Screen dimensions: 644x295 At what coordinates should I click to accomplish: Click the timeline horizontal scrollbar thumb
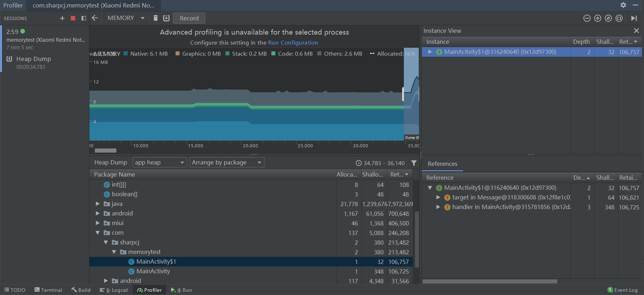click(105, 151)
